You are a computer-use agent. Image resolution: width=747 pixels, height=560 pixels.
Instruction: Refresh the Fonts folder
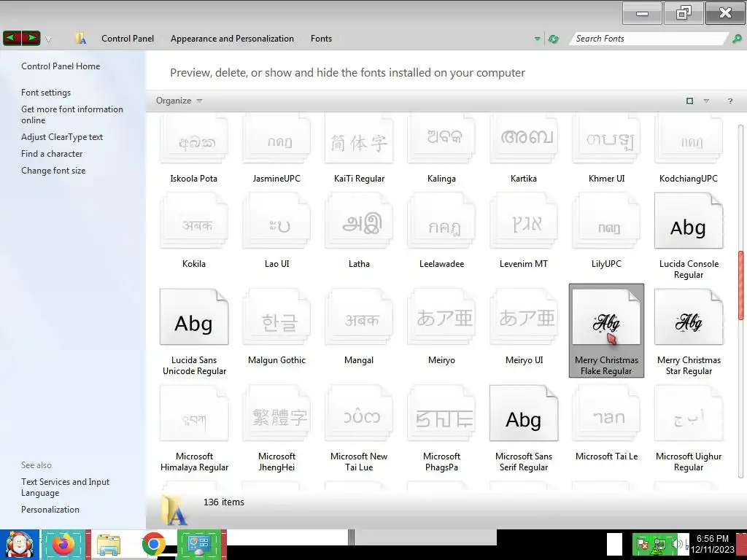[x=553, y=39]
